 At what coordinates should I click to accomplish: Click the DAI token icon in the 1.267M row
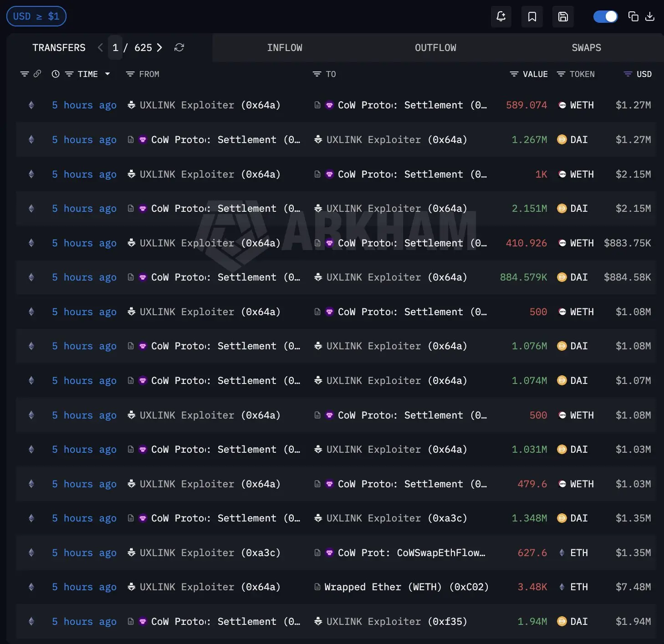coord(562,140)
